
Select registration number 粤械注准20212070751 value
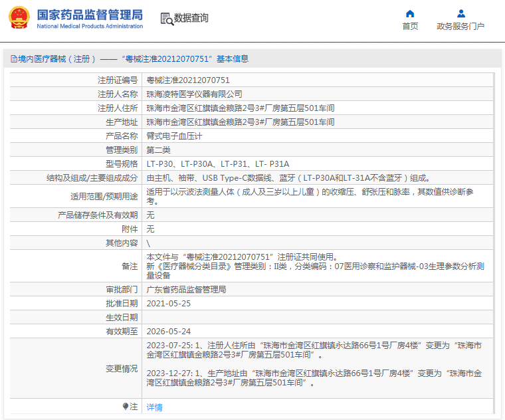188,80
